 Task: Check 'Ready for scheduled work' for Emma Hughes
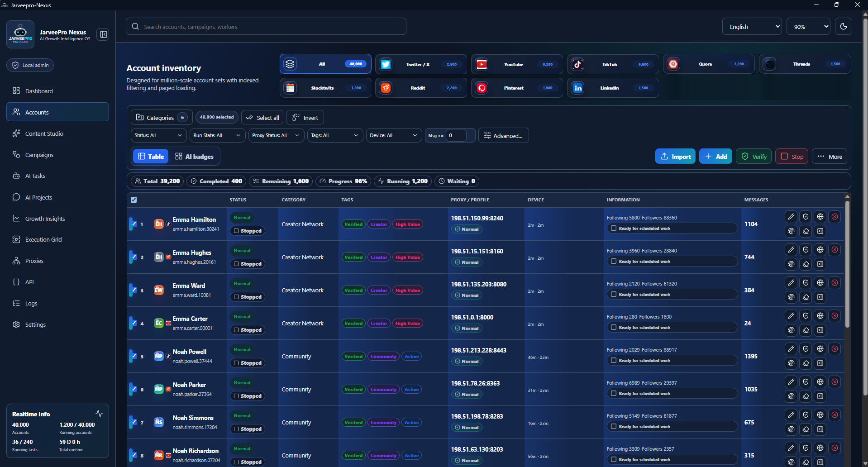[614, 262]
